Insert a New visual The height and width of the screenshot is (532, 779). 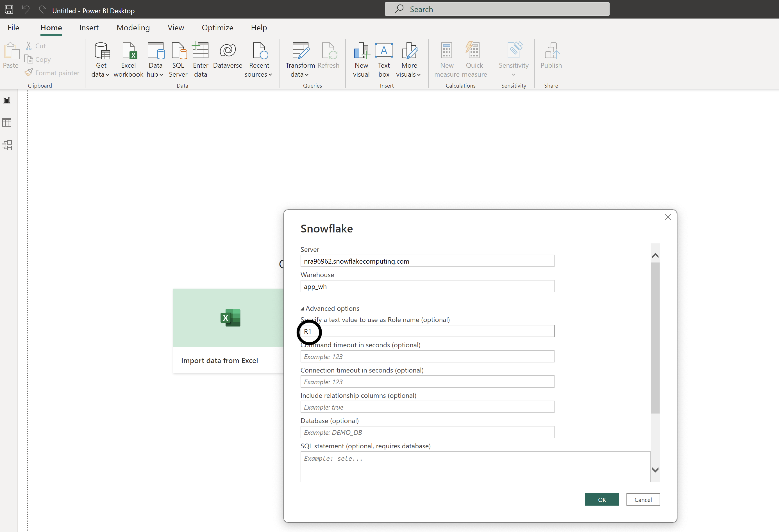coord(361,60)
